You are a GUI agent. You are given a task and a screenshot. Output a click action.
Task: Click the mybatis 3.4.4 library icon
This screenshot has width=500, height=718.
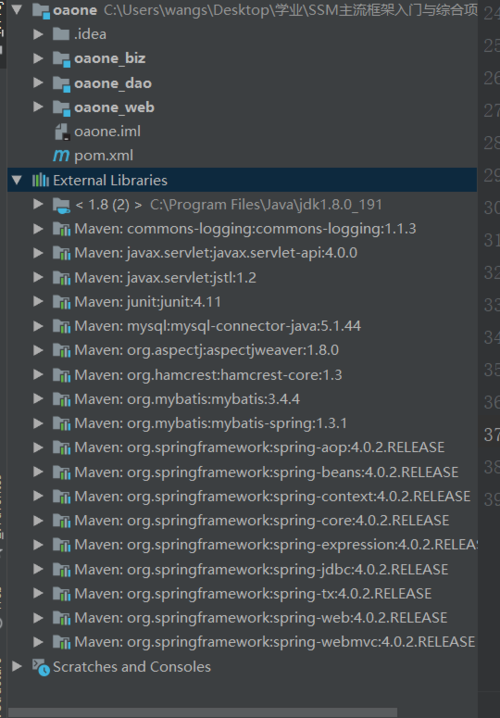61,399
